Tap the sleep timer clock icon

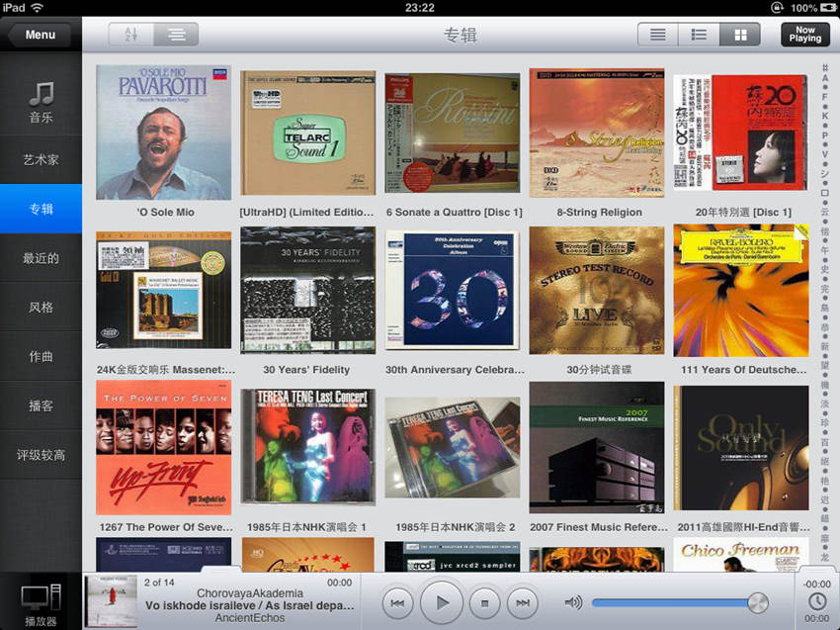pyautogui.click(x=817, y=601)
